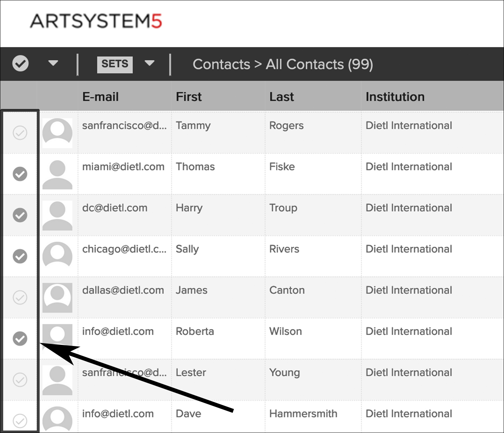Click the SETS button
The width and height of the screenshot is (504, 433).
115,64
